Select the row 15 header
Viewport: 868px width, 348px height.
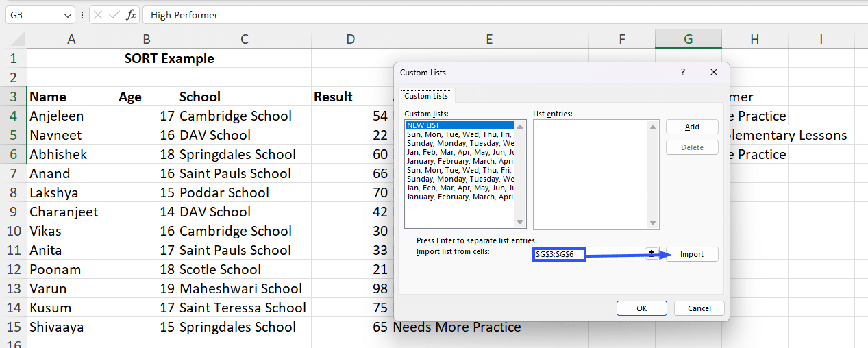(14, 327)
